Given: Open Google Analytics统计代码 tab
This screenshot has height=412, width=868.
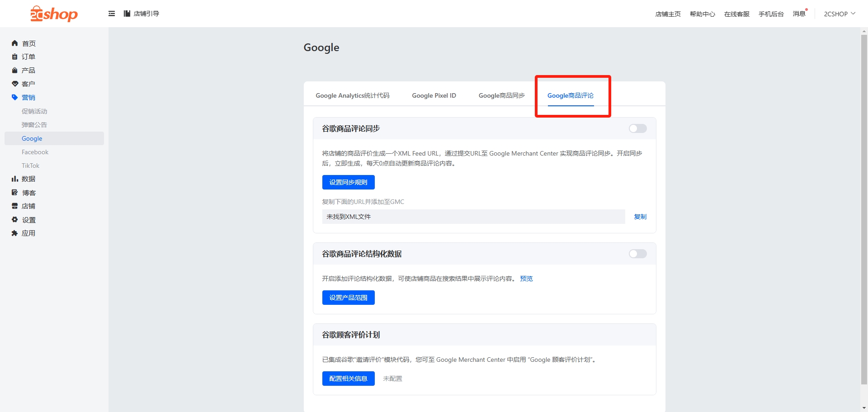Looking at the screenshot, I should pyautogui.click(x=352, y=95).
